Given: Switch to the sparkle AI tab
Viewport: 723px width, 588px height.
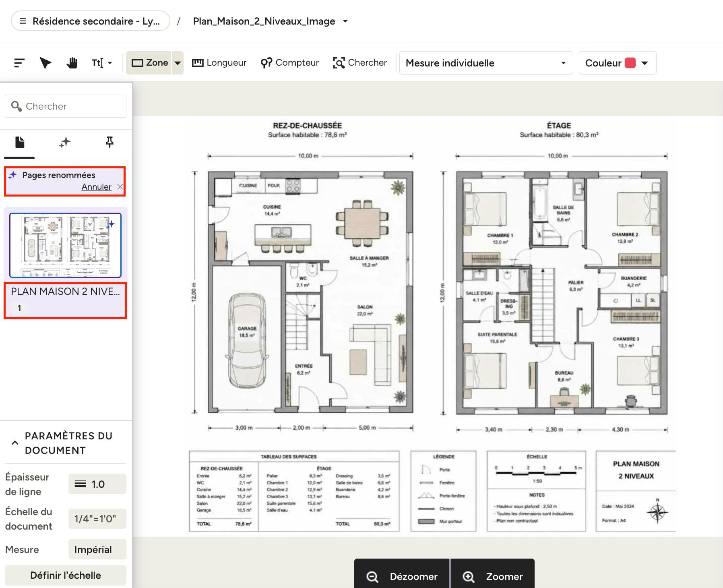Looking at the screenshot, I should click(65, 142).
